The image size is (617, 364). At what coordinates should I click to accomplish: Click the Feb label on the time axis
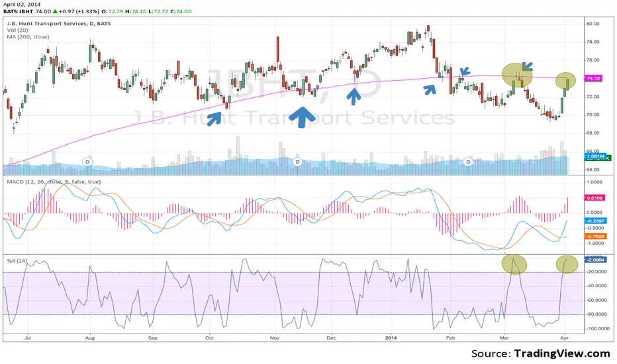pyautogui.click(x=450, y=338)
